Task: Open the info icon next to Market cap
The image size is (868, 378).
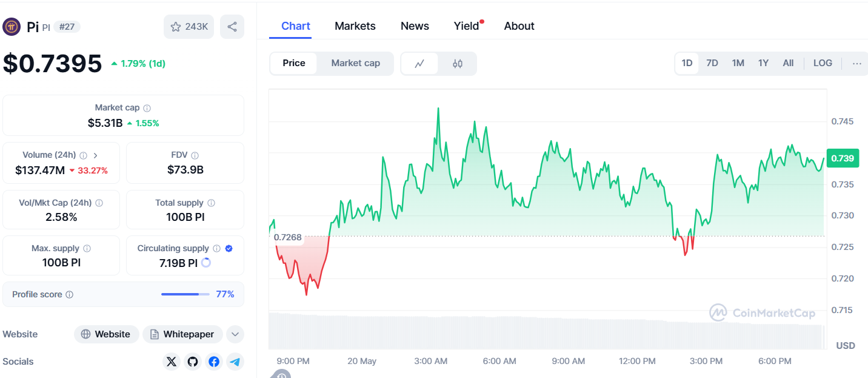Action: (x=147, y=108)
